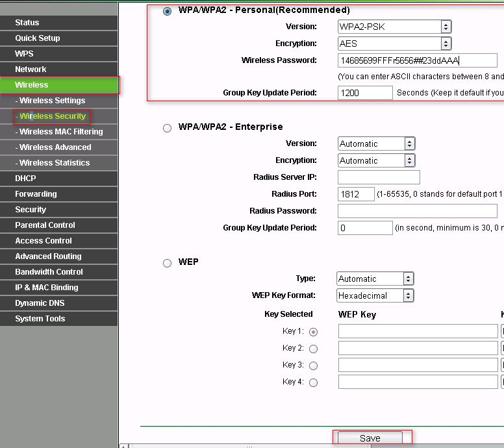Select WEP Key 2 radio button

[x=314, y=349]
